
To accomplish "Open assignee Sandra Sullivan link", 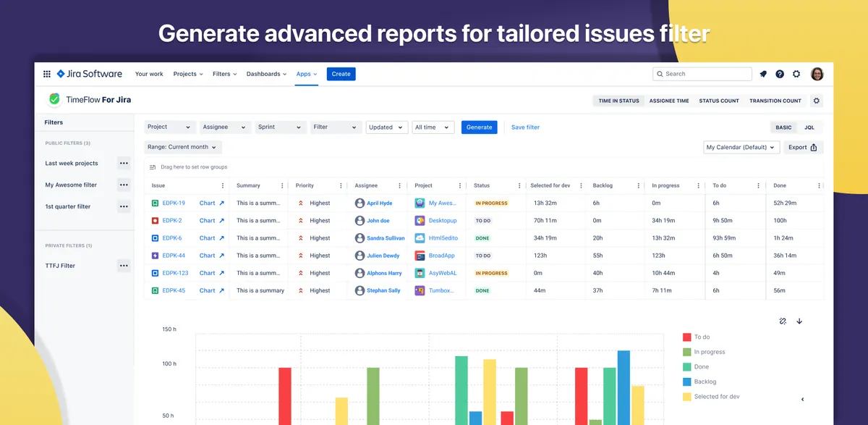I will pos(386,238).
